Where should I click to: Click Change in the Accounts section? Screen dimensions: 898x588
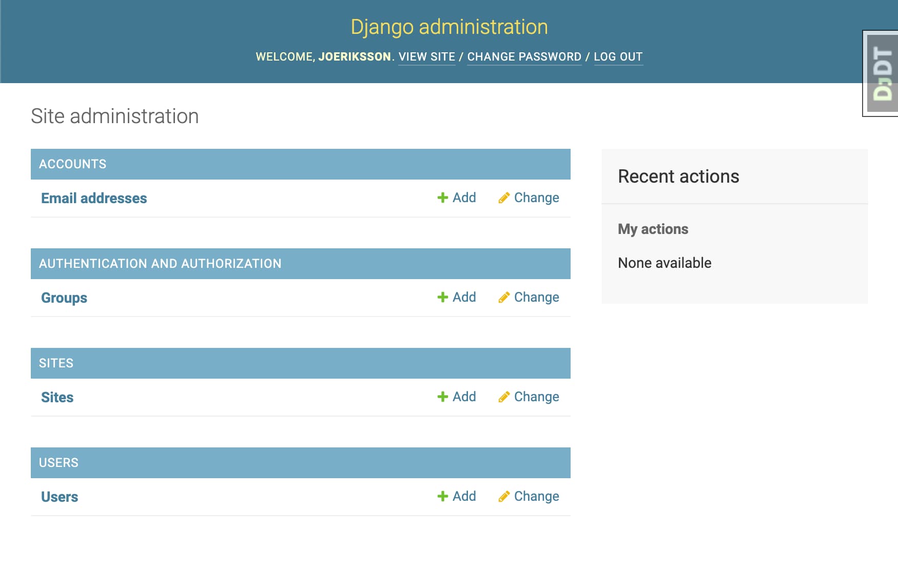[537, 198]
